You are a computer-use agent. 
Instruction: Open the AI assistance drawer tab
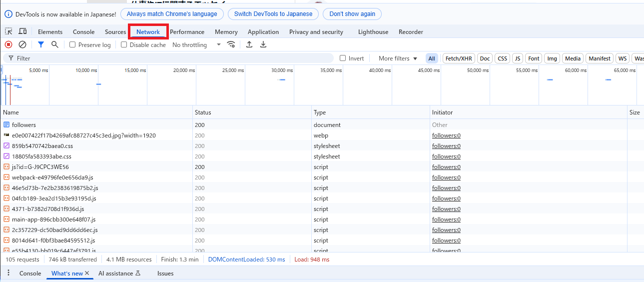pyautogui.click(x=119, y=273)
